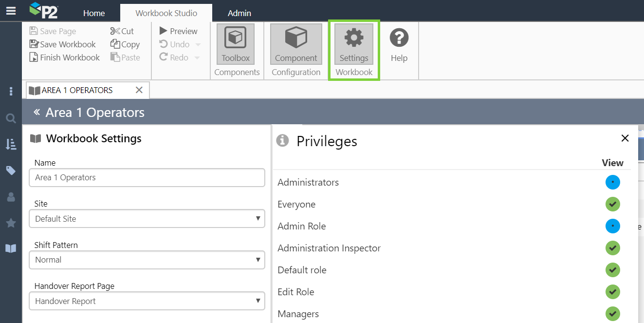Open favorites star in sidebar
This screenshot has height=323, width=644.
11,223
